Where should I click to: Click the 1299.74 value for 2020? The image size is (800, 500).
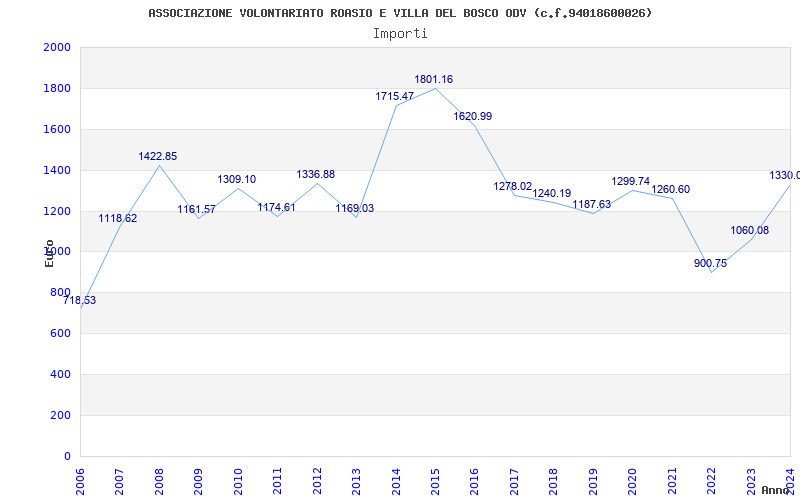click(x=630, y=182)
